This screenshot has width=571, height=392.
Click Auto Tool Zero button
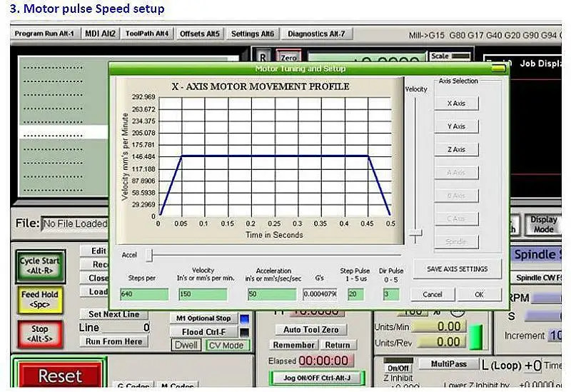311,330
